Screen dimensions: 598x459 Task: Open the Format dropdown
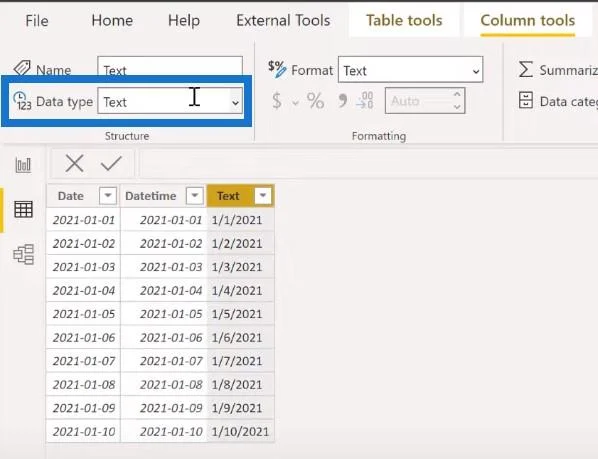(410, 70)
